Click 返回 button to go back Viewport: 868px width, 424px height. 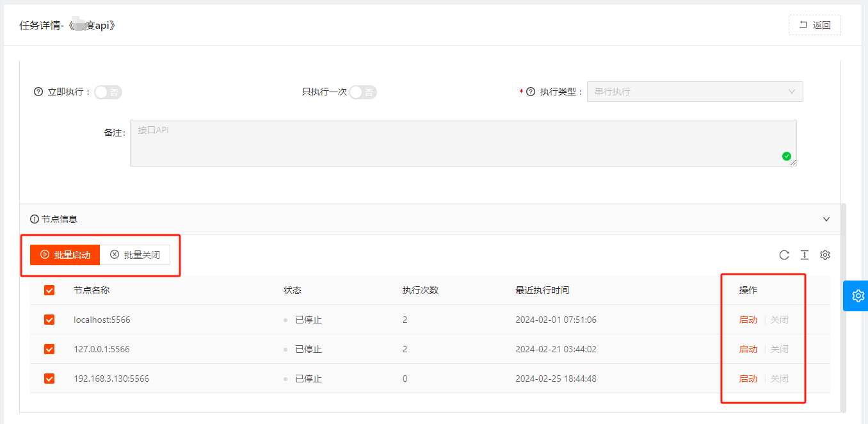(814, 26)
